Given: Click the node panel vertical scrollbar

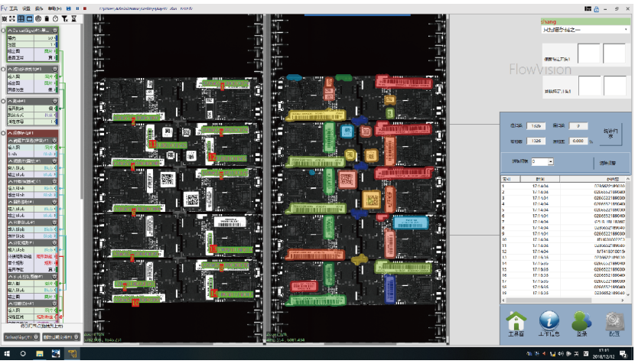Looking at the screenshot, I should (x=82, y=113).
